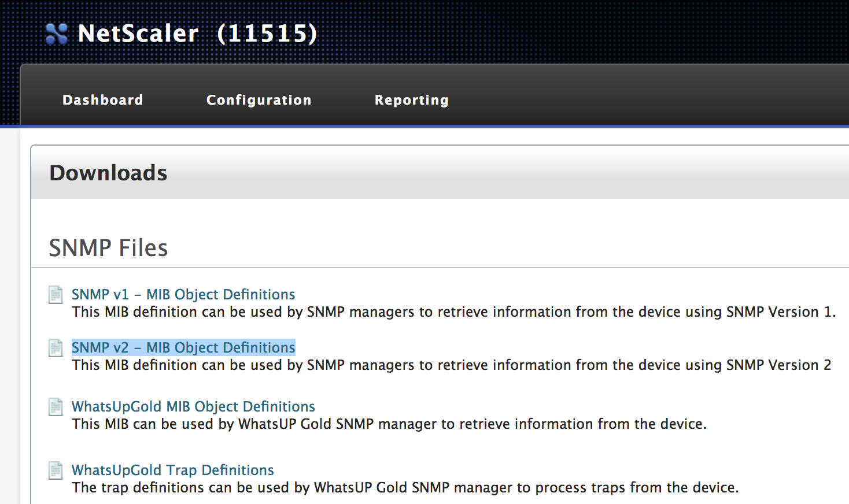This screenshot has width=849, height=504.
Task: Click the NetScaler (11515) title text
Action: pos(197,33)
